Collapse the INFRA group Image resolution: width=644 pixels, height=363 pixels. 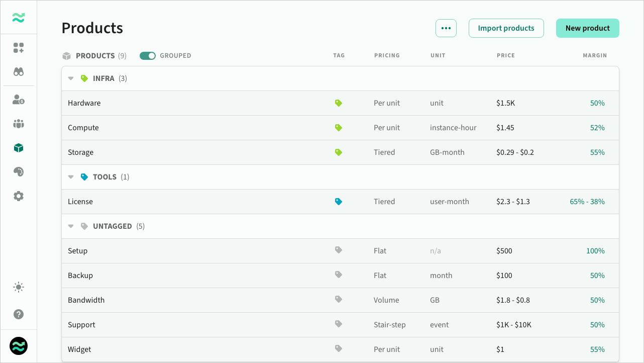tap(71, 78)
